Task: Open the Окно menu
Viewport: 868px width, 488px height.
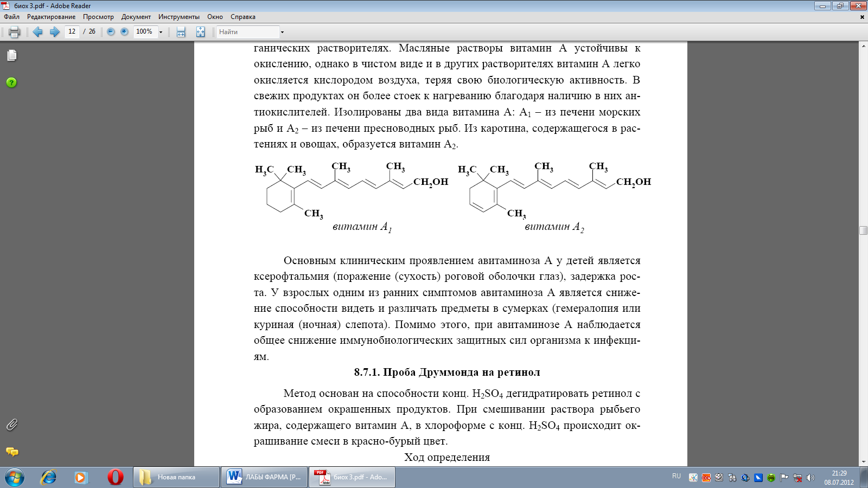Action: [x=215, y=17]
